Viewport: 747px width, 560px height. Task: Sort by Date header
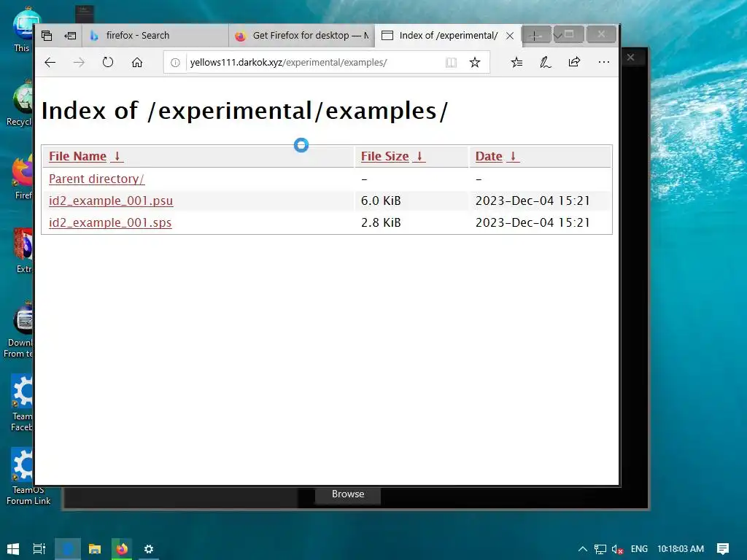[489, 156]
